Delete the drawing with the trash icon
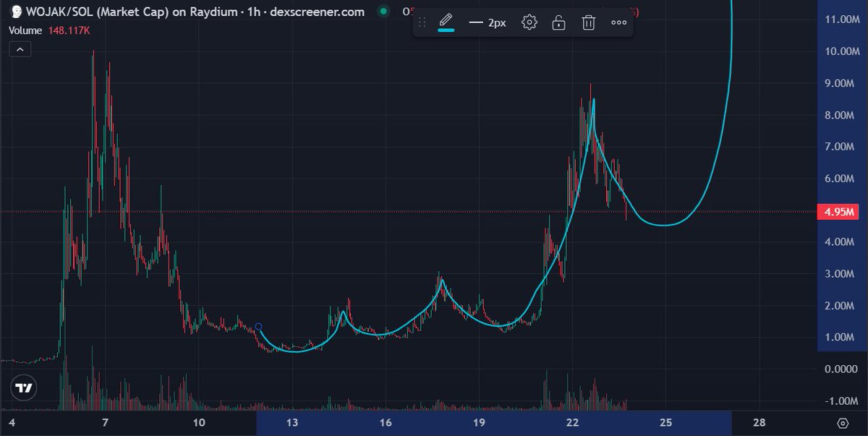 coord(589,22)
